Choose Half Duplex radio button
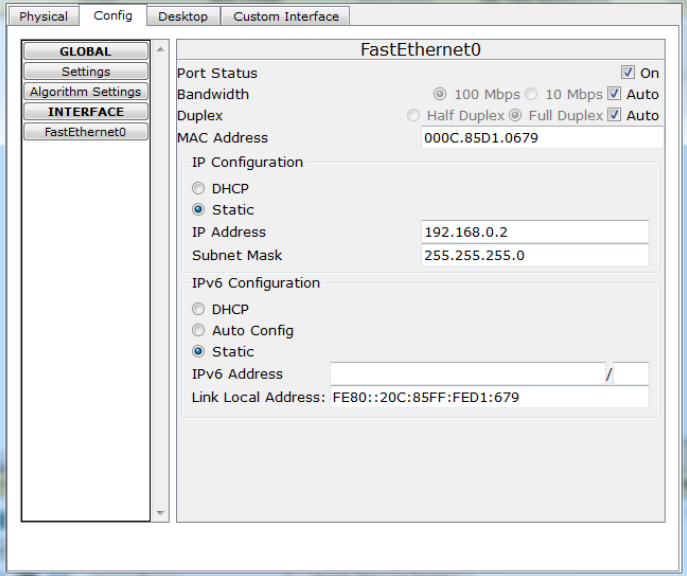 coord(413,115)
